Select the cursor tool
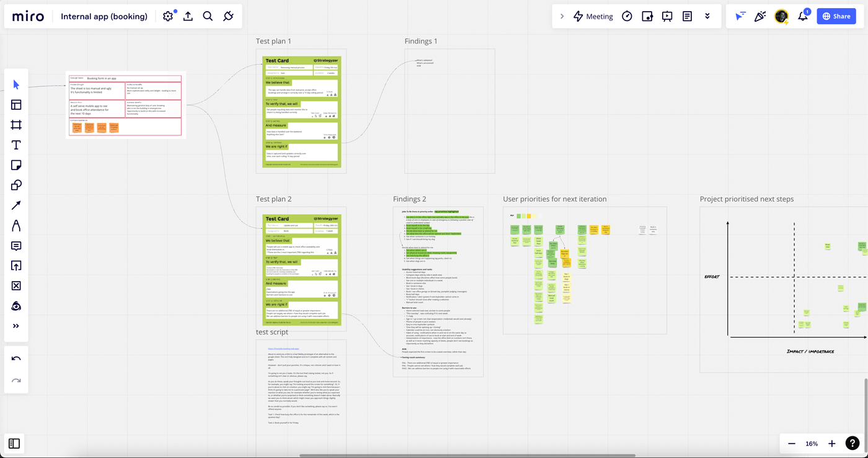This screenshot has height=458, width=868. pos(16,85)
